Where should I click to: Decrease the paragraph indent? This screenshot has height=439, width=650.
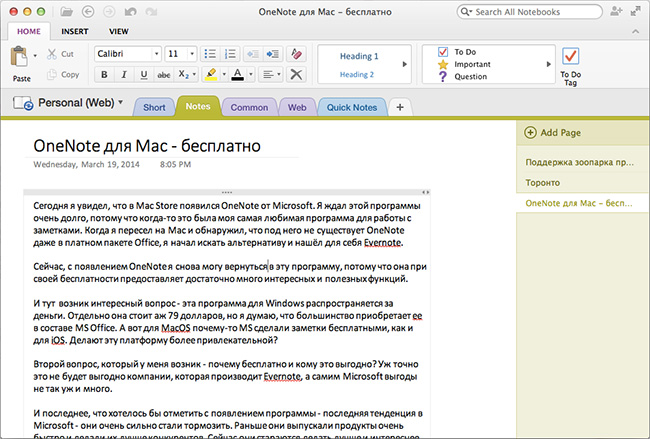[253, 54]
